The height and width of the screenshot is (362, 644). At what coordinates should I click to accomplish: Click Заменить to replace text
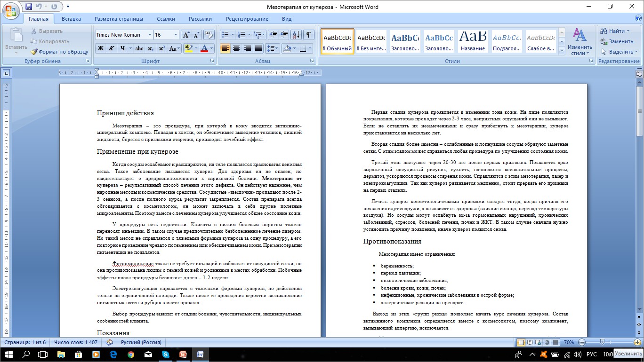coord(617,41)
